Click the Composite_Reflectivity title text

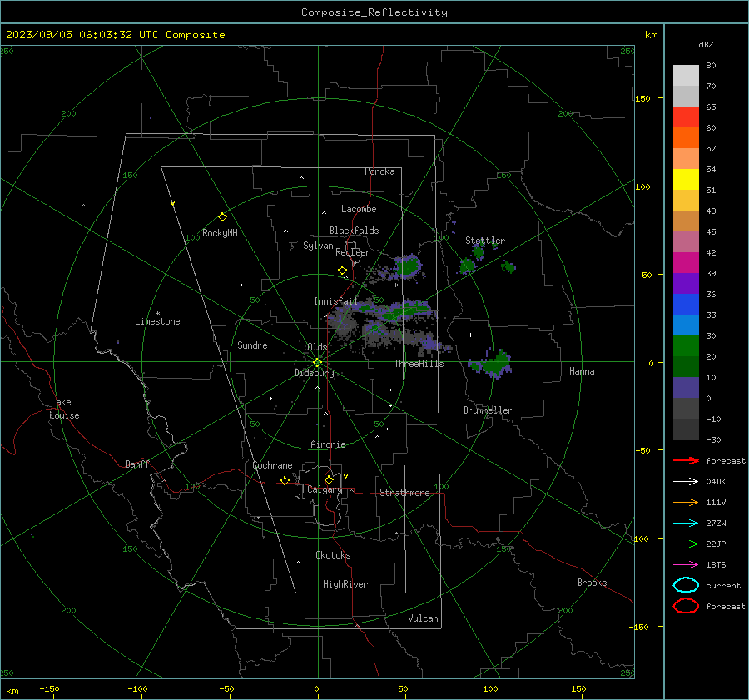point(374,12)
